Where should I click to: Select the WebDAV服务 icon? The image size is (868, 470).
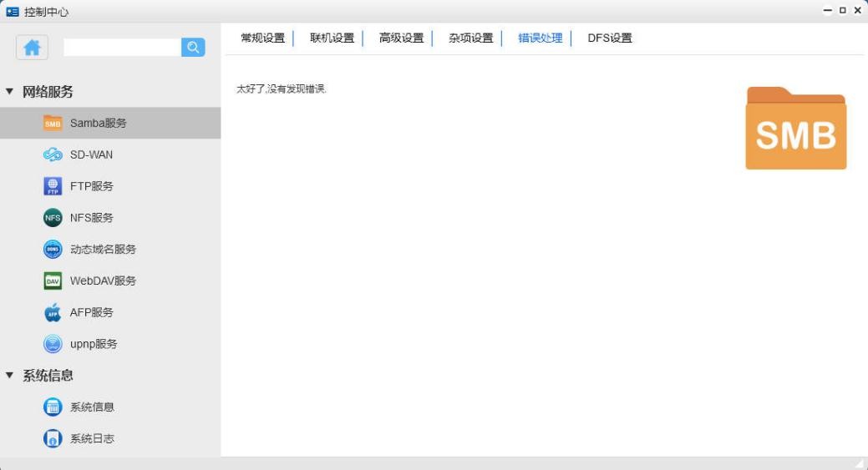coord(53,281)
